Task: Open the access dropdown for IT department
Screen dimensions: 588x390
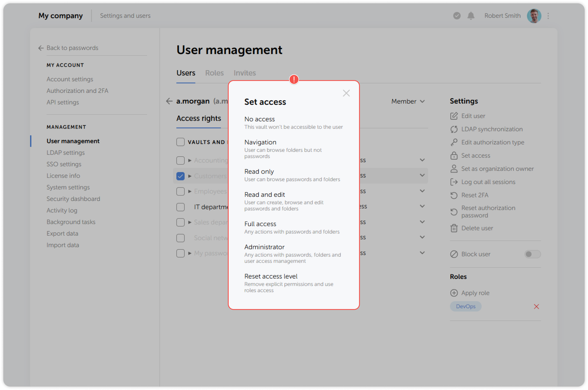Action: [422, 206]
